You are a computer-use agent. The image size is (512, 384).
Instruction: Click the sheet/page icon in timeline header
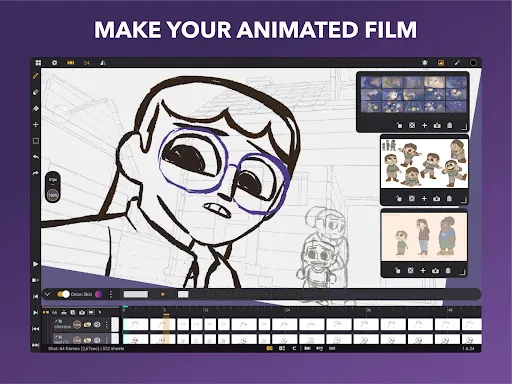73,313
